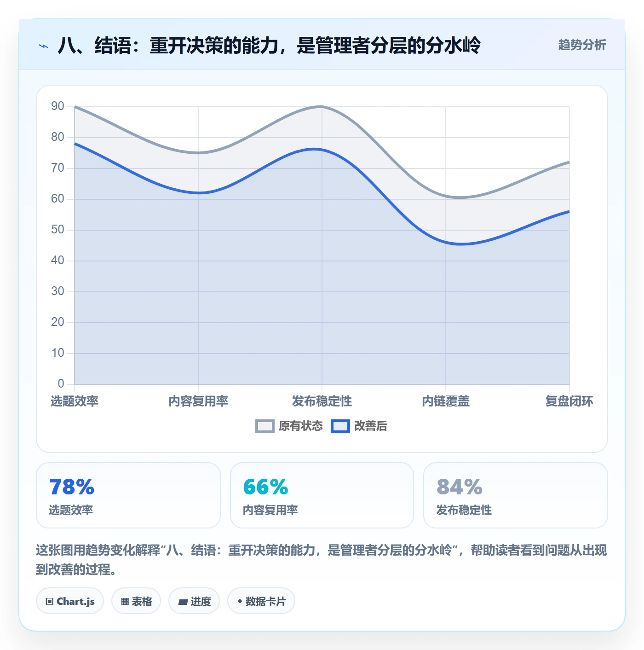Click the heading 八、结语 title text
The width and height of the screenshot is (644, 650).
tap(269, 45)
